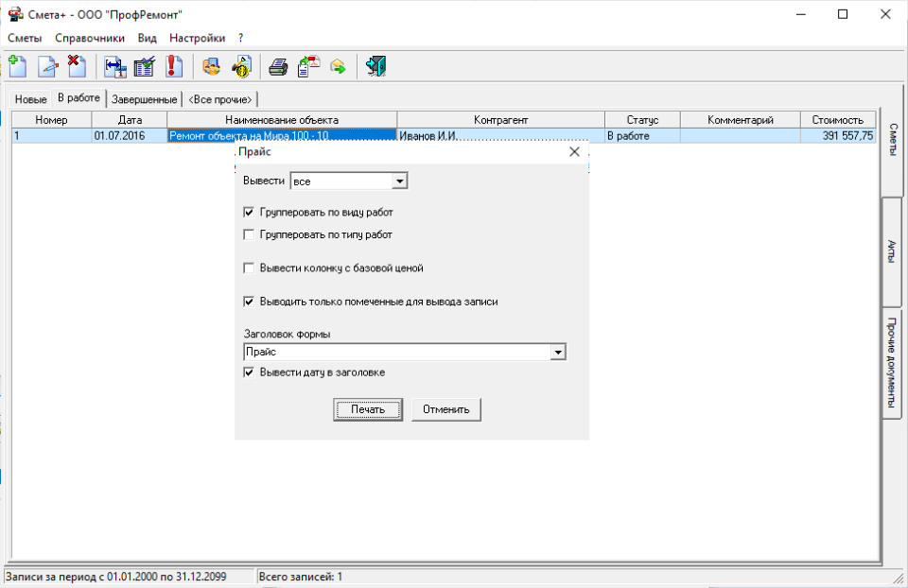
Task: Delete the estimate with the red X document icon
Action: click(77, 66)
